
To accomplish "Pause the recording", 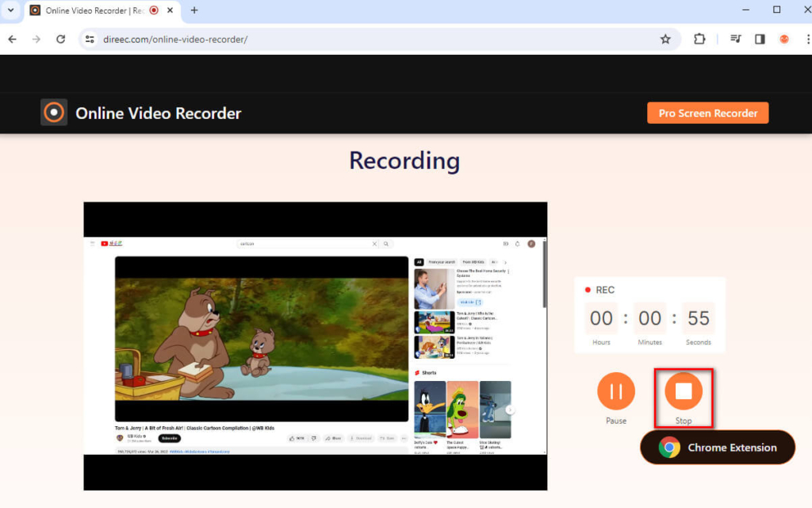I will click(x=616, y=391).
